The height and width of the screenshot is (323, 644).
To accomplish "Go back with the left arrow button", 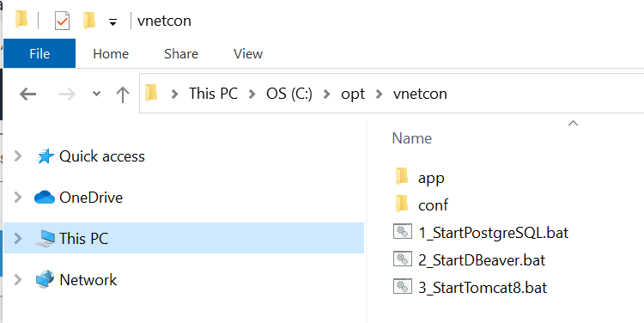I will [x=28, y=94].
